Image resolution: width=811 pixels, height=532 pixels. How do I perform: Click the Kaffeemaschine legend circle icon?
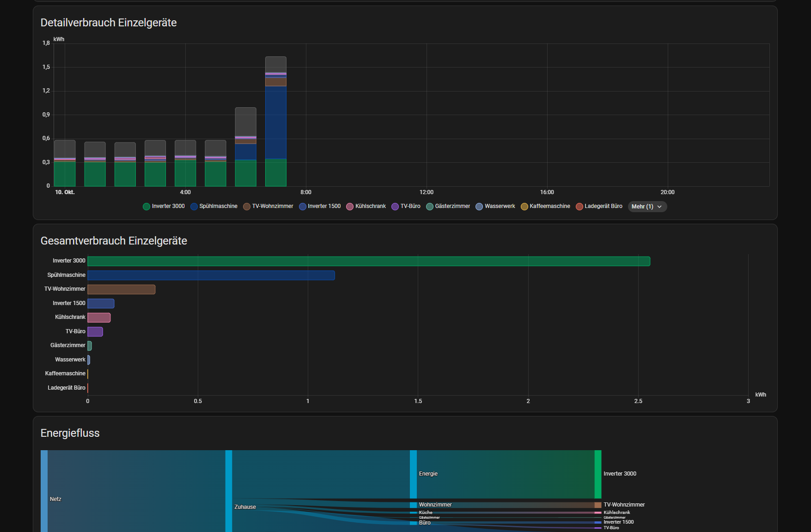[x=524, y=207]
